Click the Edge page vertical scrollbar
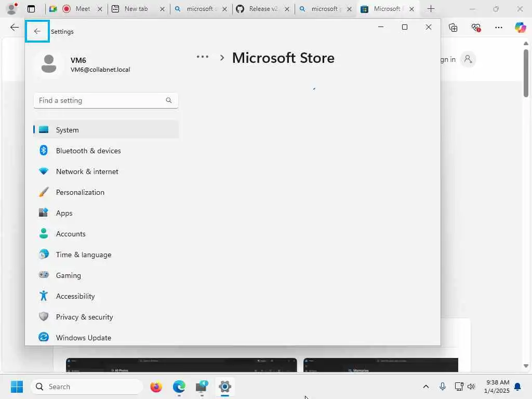The image size is (532, 399). click(526, 73)
